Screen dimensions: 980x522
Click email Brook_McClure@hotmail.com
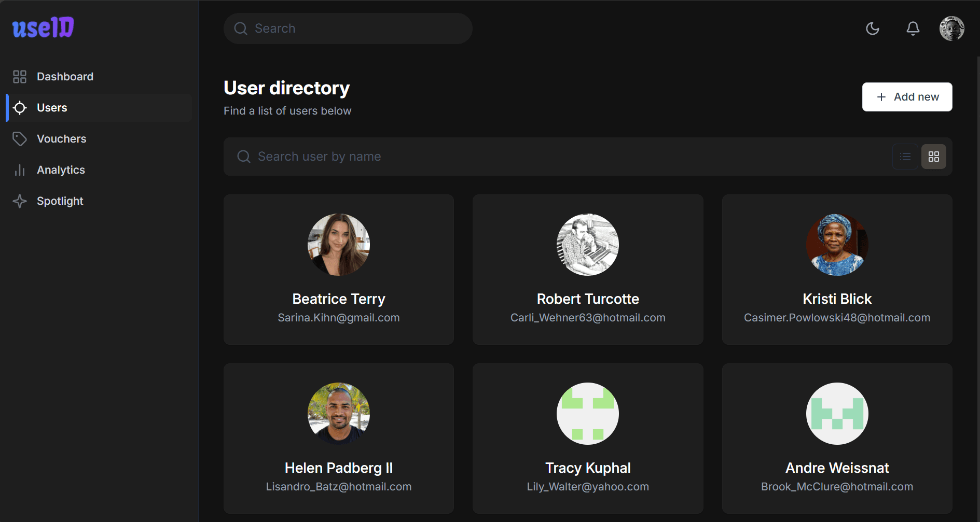(837, 487)
